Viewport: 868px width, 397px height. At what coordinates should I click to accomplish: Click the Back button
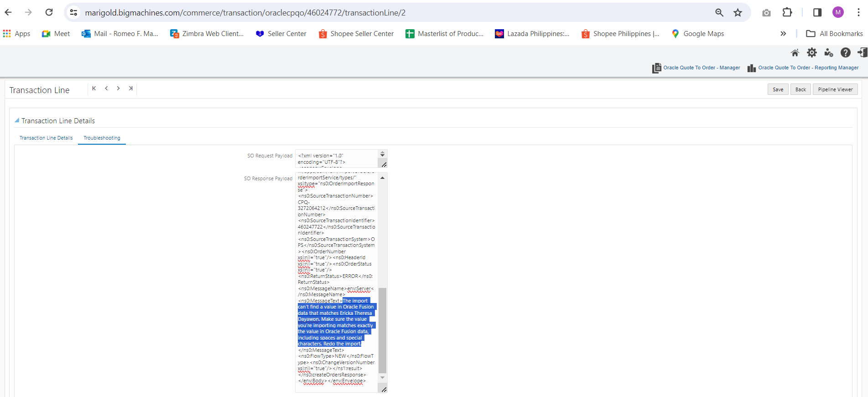(800, 89)
